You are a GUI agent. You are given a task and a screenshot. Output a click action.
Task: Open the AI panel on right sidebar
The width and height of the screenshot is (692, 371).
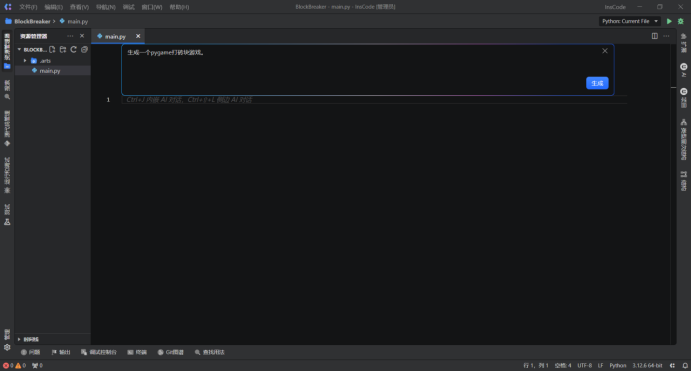point(684,70)
